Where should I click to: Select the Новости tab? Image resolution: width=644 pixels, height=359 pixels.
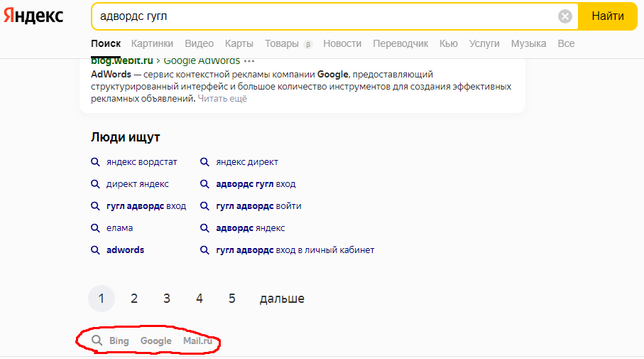coord(342,43)
